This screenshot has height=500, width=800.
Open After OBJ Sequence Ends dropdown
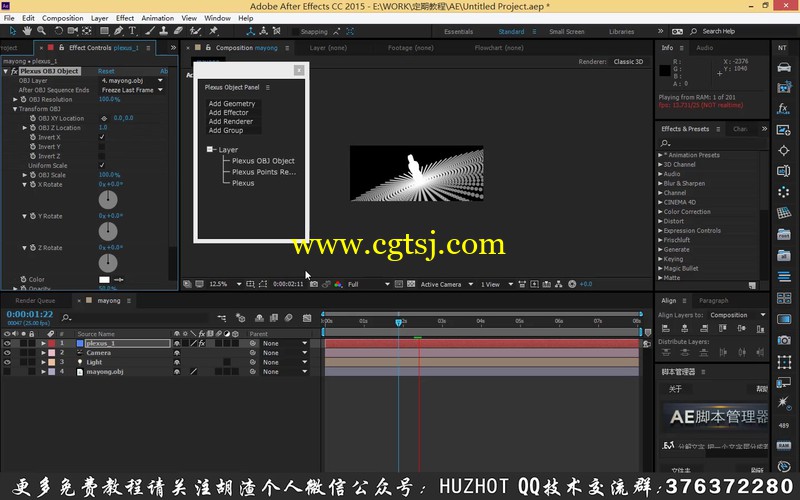point(132,90)
